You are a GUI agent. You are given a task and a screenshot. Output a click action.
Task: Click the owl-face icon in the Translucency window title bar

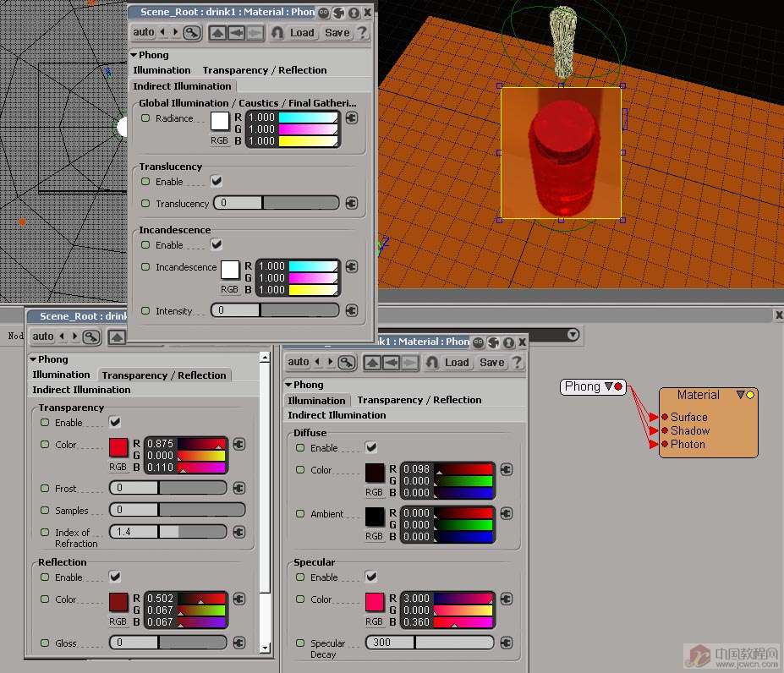[x=324, y=12]
